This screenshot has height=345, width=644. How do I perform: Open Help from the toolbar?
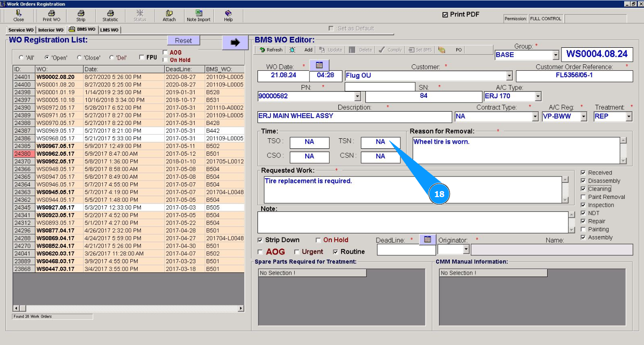[x=228, y=16]
